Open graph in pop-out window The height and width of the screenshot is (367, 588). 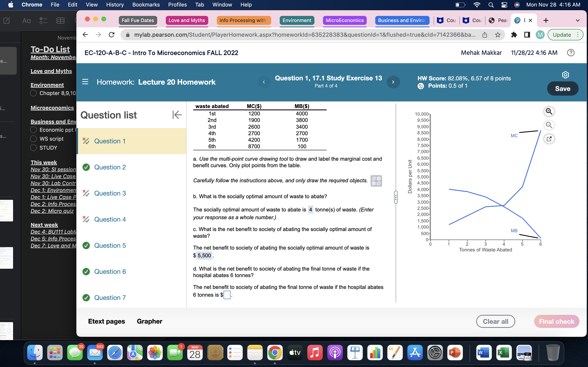click(549, 139)
